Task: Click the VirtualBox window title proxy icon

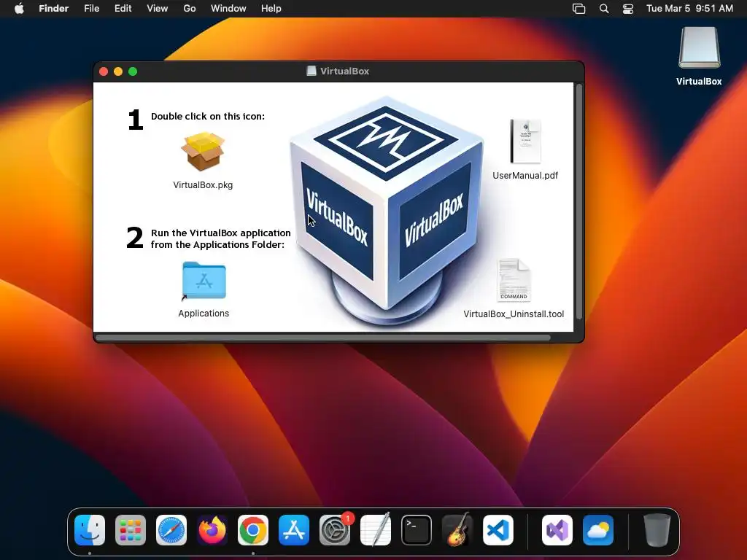Action: (x=311, y=71)
